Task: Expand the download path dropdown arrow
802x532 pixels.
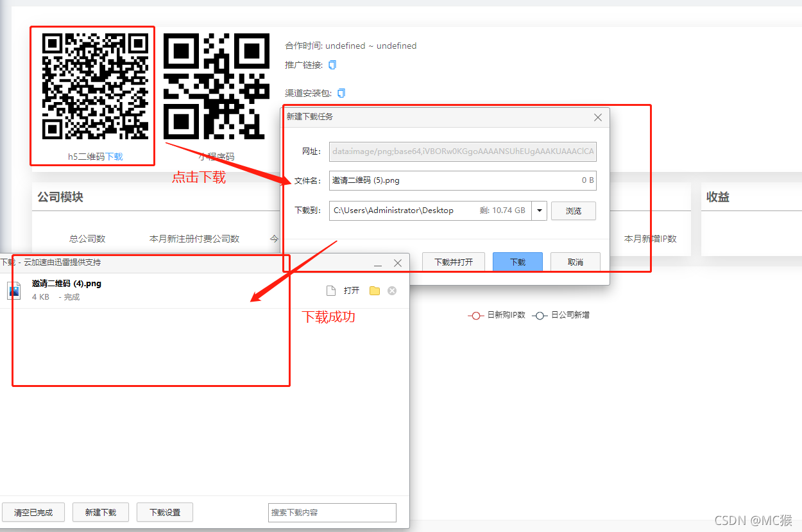Action: click(539, 210)
